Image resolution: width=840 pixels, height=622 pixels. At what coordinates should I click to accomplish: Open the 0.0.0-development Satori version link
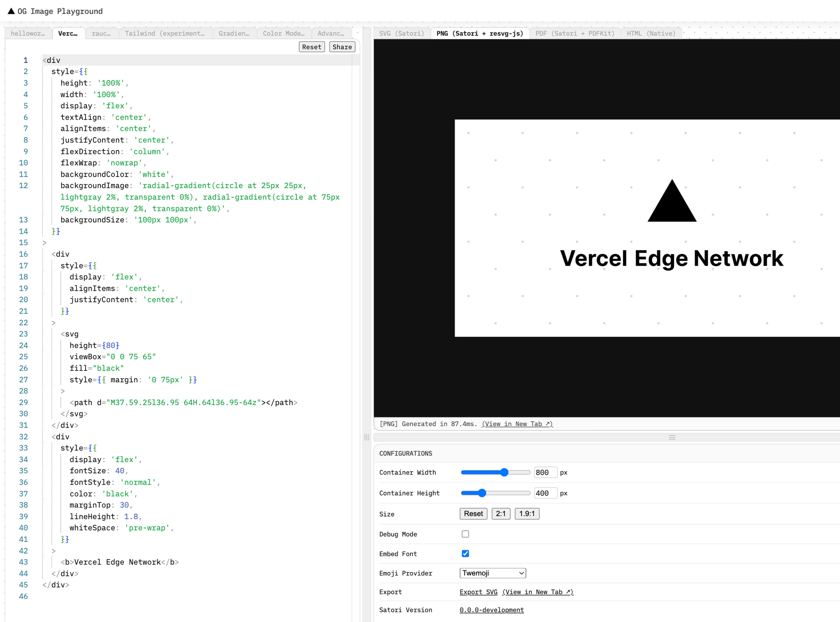[x=491, y=610]
